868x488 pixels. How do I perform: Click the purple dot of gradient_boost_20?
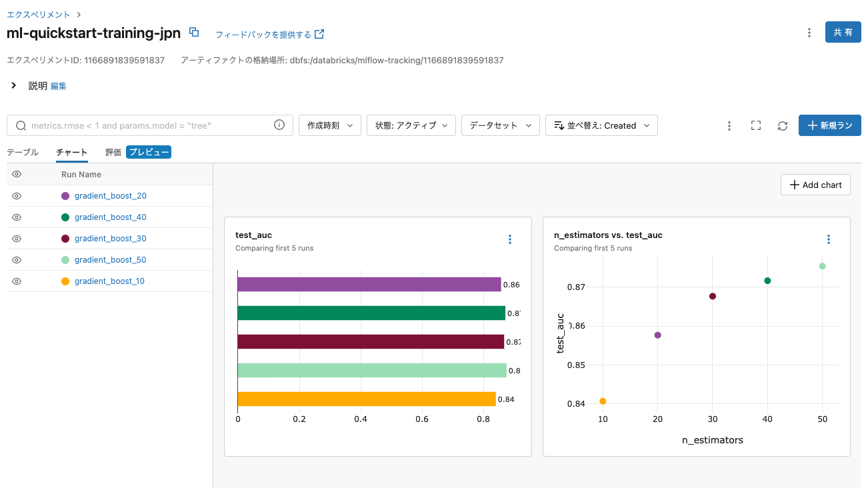click(65, 196)
